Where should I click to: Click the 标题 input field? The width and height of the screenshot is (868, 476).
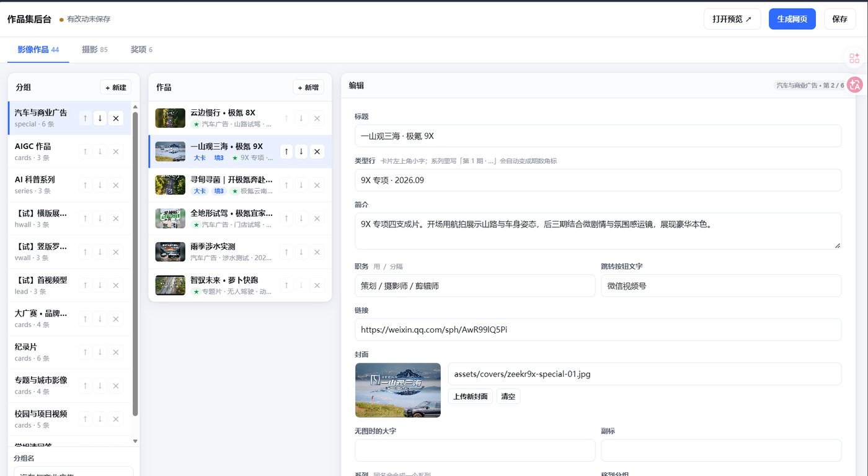click(x=598, y=136)
